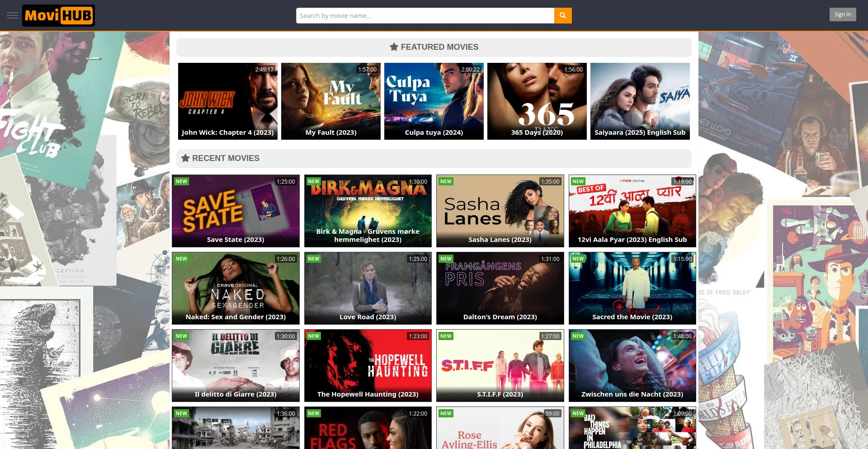
Task: Focus the search by movie name field
Action: coord(425,15)
